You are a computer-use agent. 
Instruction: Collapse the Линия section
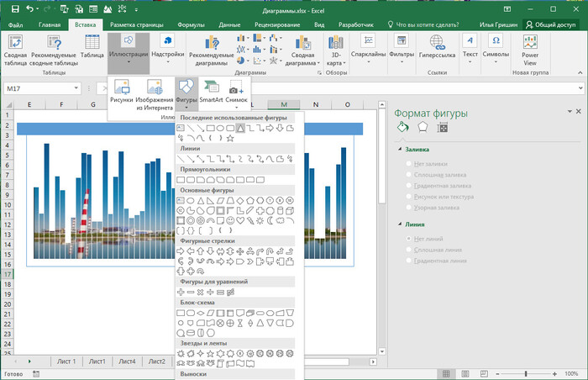[400, 224]
